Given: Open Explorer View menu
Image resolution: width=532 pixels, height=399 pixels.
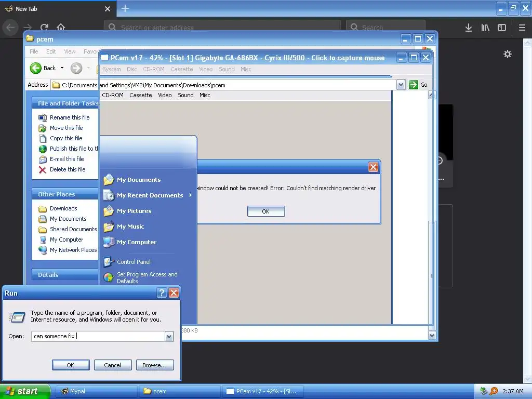Looking at the screenshot, I should coord(70,51).
